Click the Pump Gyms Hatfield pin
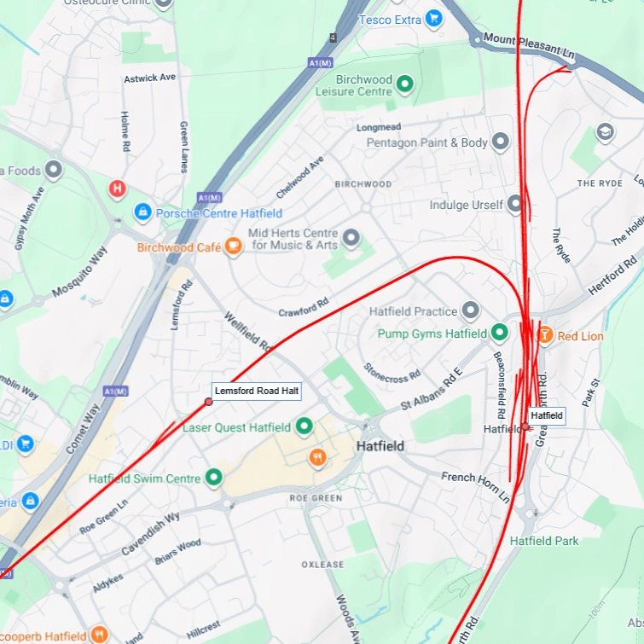The width and height of the screenshot is (644, 644). click(x=500, y=334)
